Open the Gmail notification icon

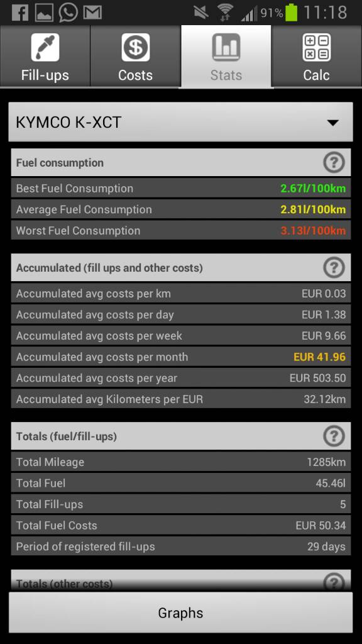click(x=92, y=13)
